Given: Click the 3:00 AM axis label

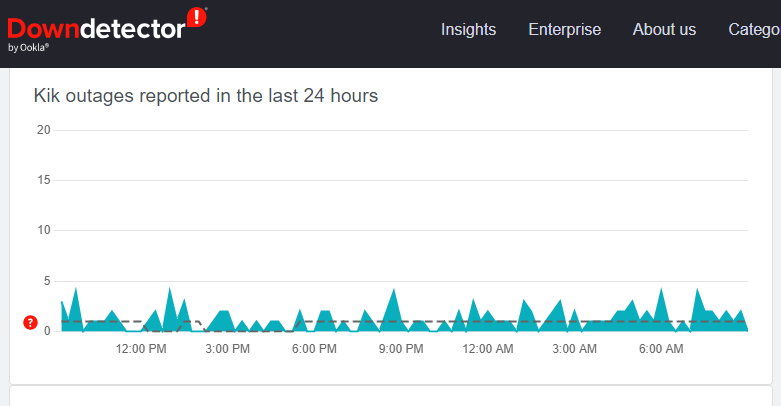Looking at the screenshot, I should 574,349.
